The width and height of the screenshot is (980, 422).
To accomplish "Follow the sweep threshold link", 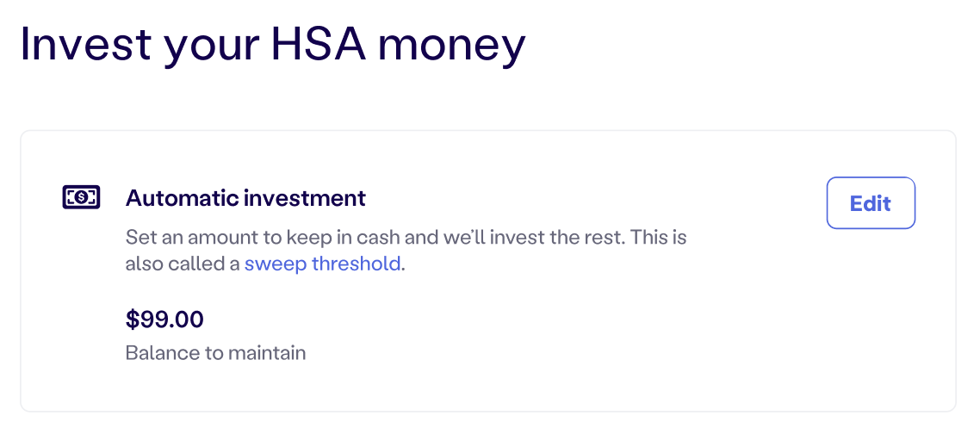I will (x=322, y=264).
